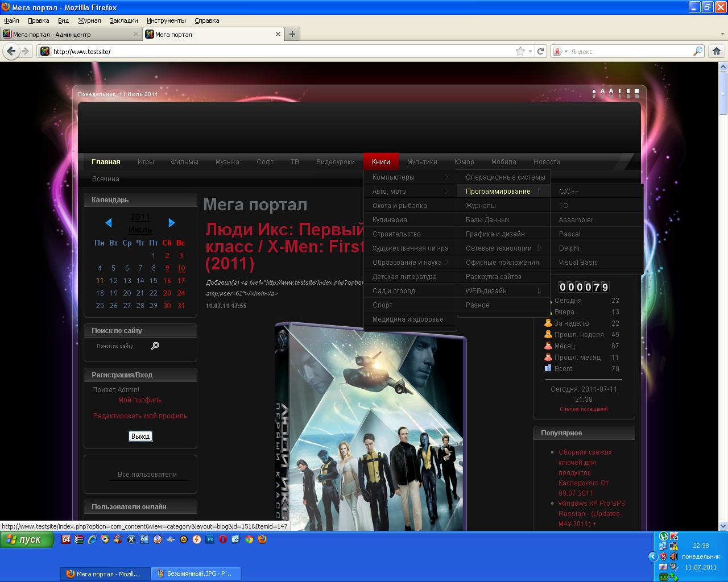This screenshot has width=728, height=582.
Task: Open the Видеоуроки site section
Action: pos(336,162)
